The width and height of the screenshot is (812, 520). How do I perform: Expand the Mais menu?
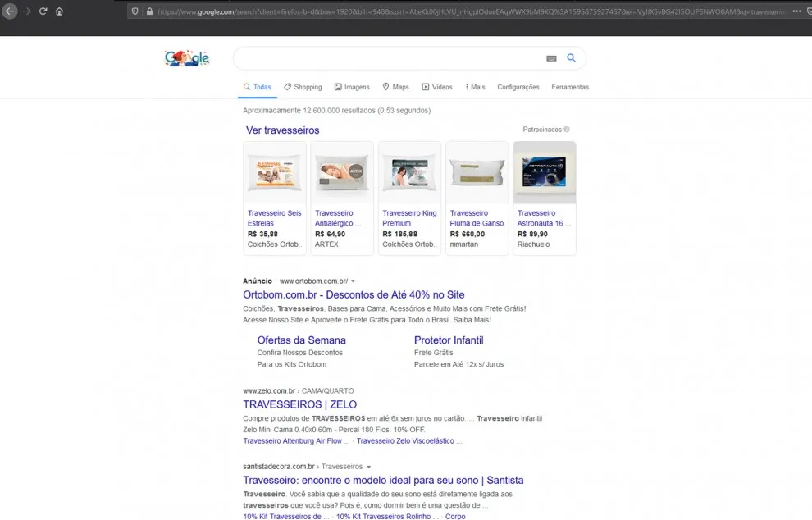pos(475,87)
